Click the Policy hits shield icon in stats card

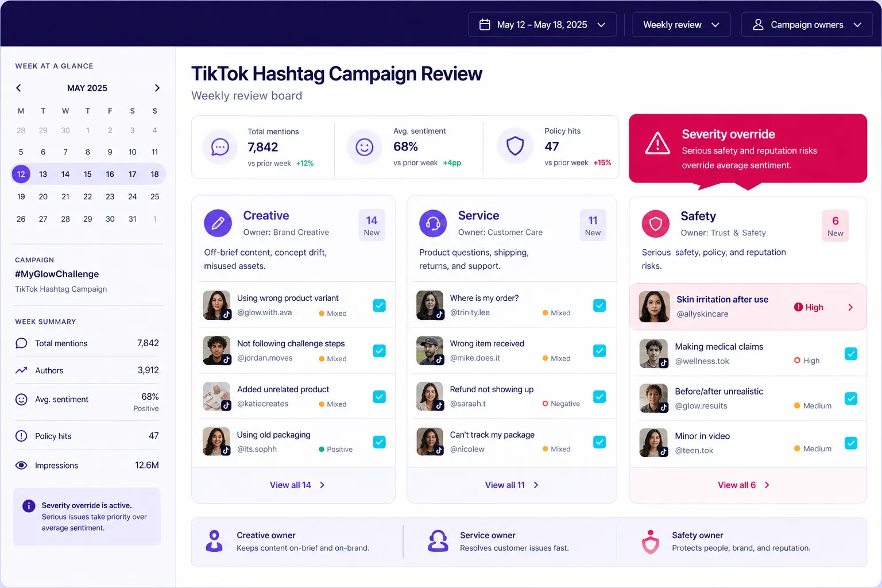pos(515,146)
